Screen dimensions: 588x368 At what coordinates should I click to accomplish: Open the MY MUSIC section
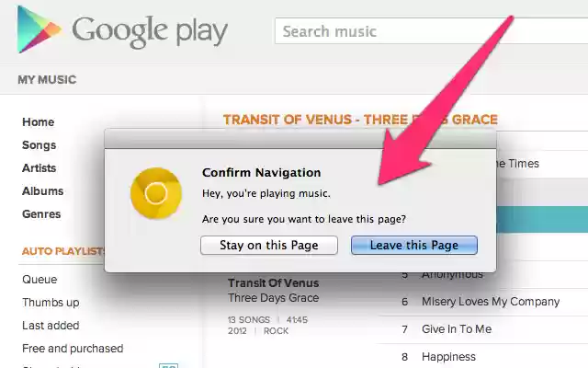47,80
